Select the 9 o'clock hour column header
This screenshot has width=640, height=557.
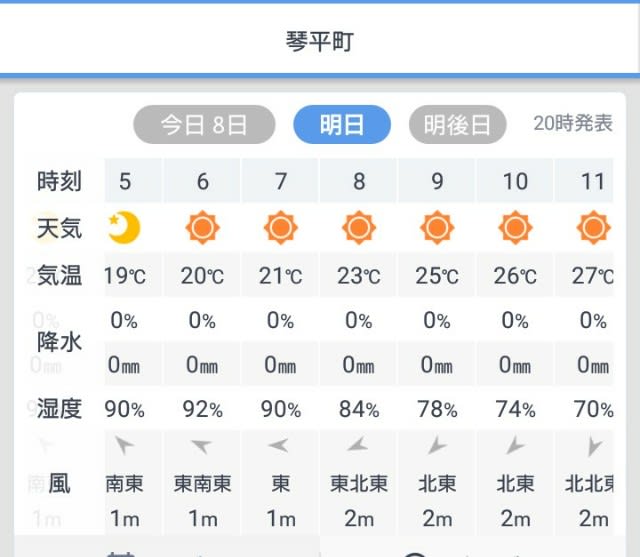click(437, 181)
